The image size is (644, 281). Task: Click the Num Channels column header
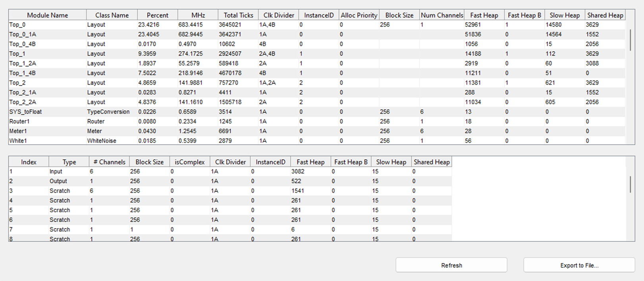pyautogui.click(x=442, y=15)
